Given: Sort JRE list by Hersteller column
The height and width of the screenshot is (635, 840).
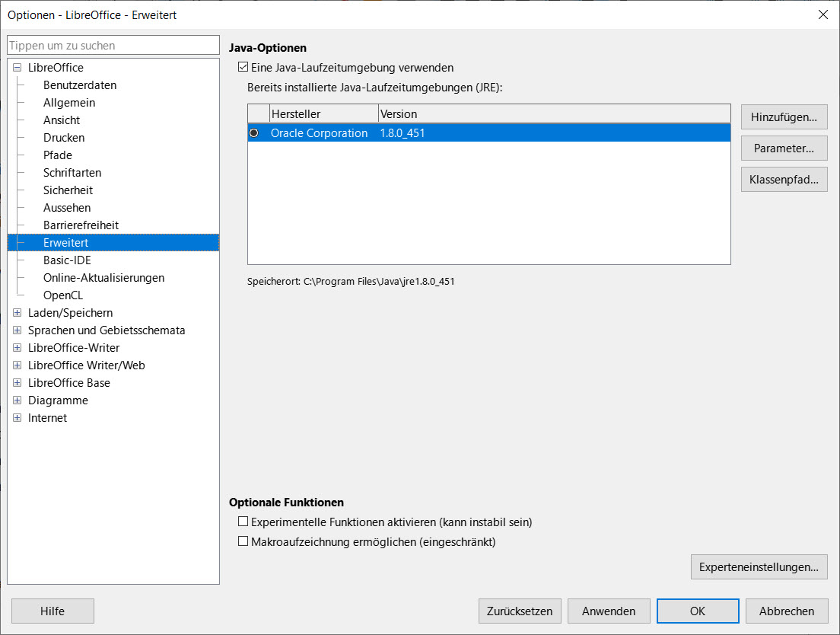Looking at the screenshot, I should click(x=324, y=113).
